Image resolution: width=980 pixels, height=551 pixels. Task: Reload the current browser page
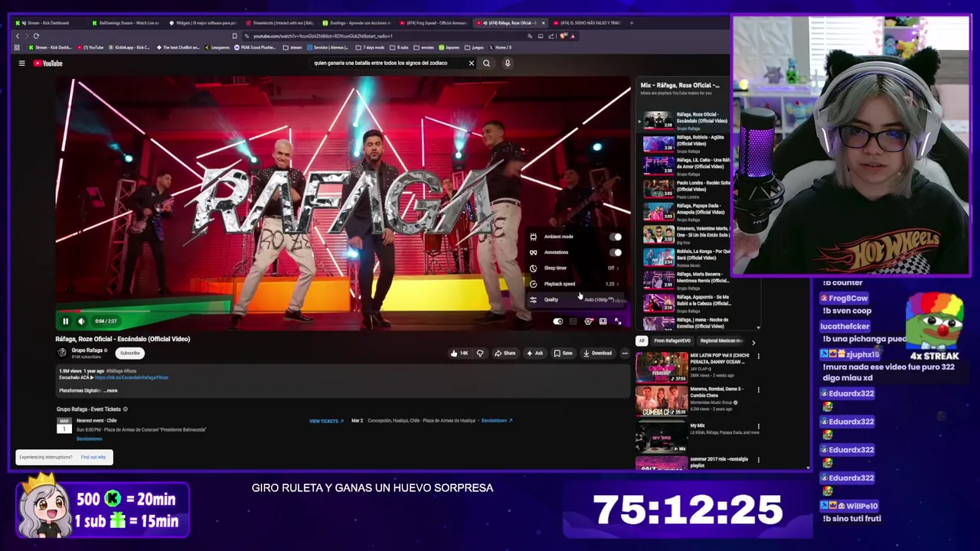(x=36, y=36)
